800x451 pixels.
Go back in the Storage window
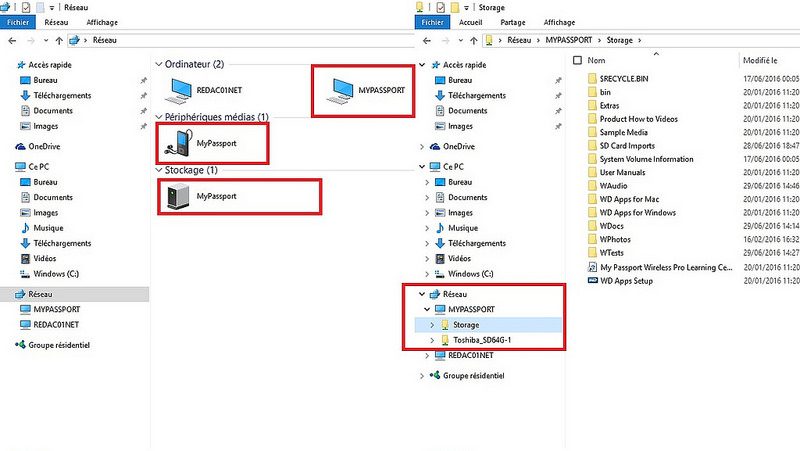[427, 40]
